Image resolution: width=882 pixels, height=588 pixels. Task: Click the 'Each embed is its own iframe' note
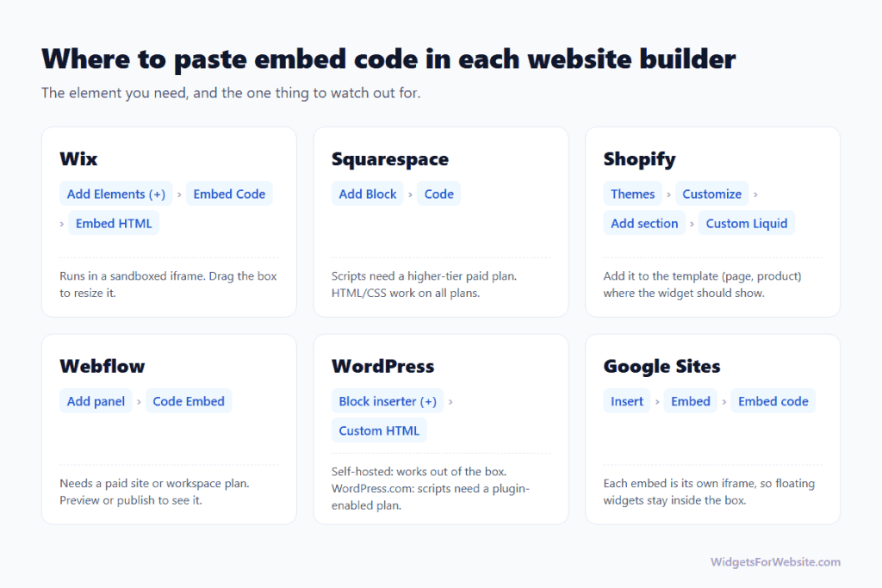coord(710,492)
